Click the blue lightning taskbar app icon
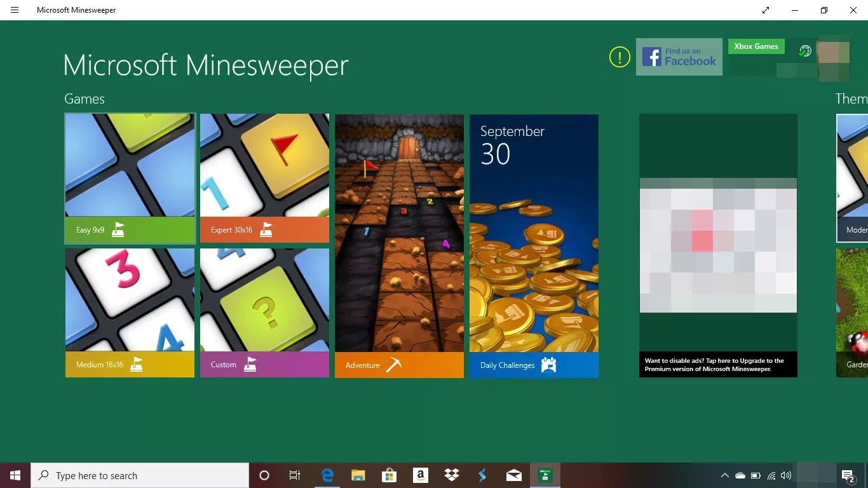The width and height of the screenshot is (868, 488). coord(483,475)
